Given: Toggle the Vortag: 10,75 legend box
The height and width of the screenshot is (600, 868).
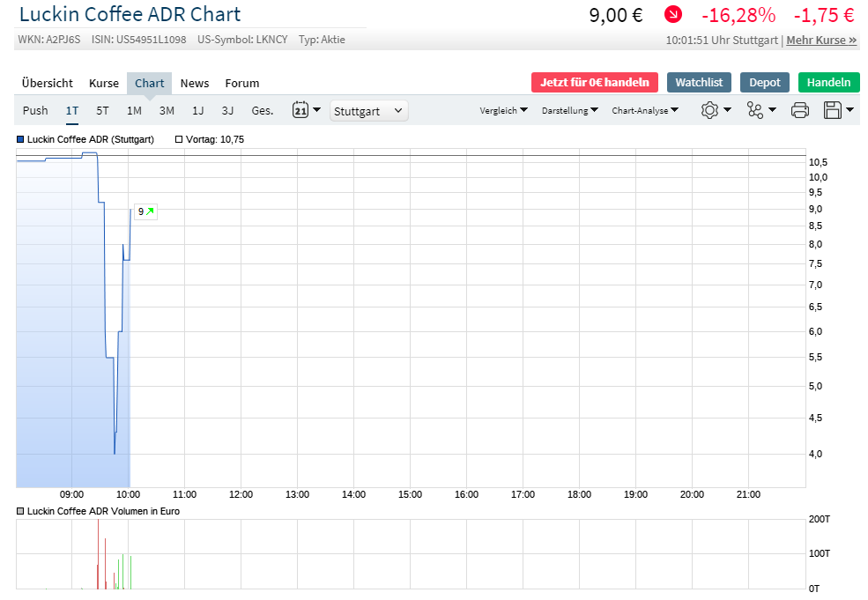Looking at the screenshot, I should pyautogui.click(x=179, y=139).
